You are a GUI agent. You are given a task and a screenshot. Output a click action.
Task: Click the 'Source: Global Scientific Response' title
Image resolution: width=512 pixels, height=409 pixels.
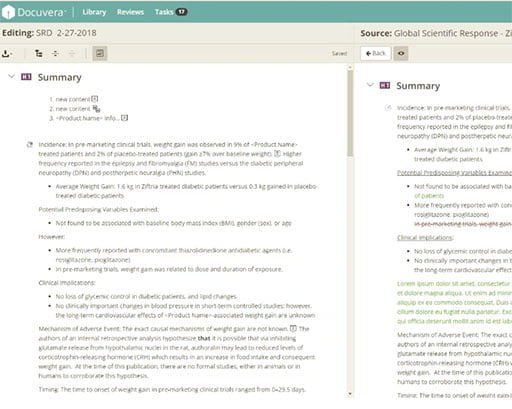[x=436, y=33]
